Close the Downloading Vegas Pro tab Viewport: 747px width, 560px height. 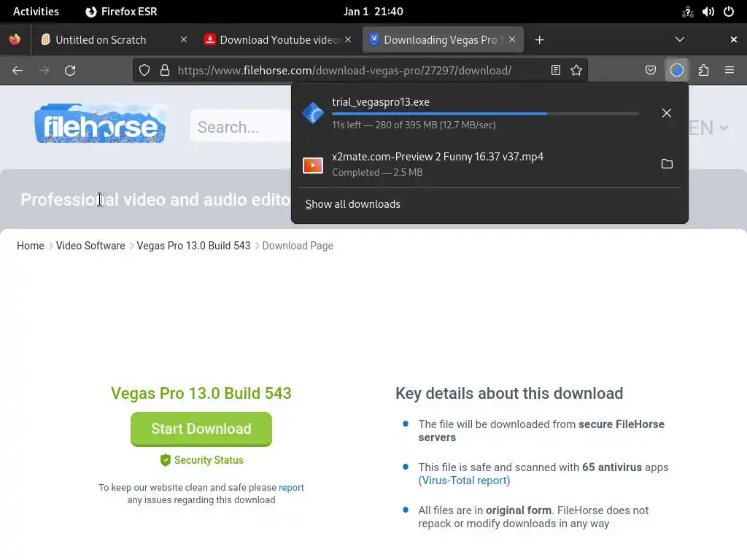[x=512, y=39]
